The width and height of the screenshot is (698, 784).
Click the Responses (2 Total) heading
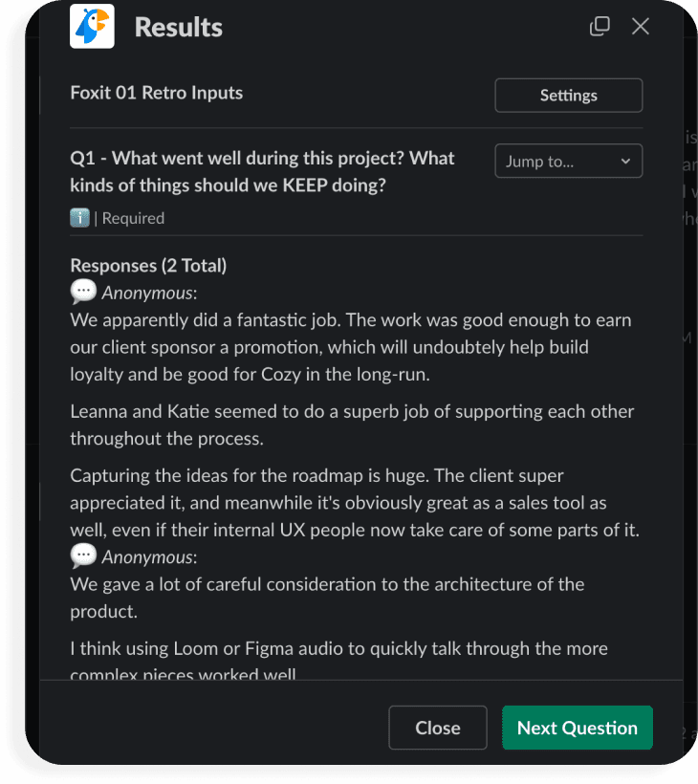point(148,266)
